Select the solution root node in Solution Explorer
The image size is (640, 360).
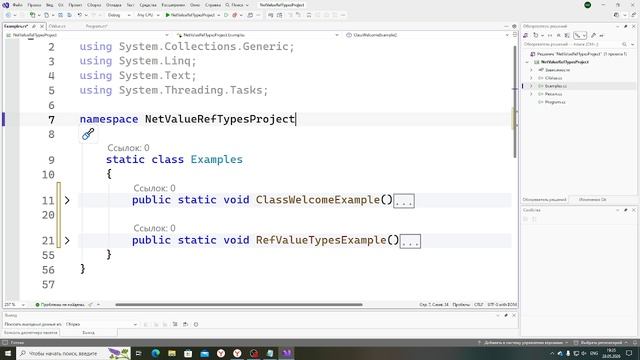coord(578,54)
